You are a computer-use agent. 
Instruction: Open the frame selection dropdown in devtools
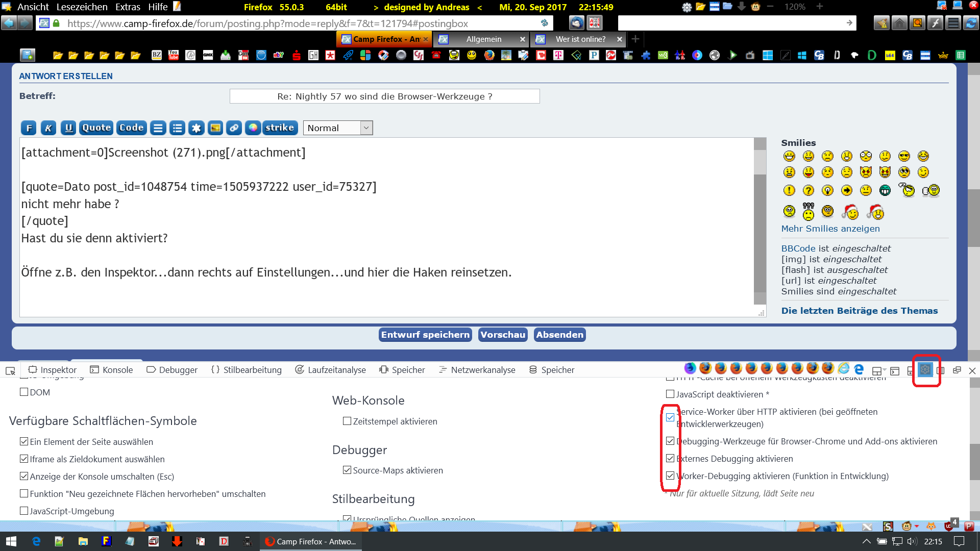click(x=877, y=370)
